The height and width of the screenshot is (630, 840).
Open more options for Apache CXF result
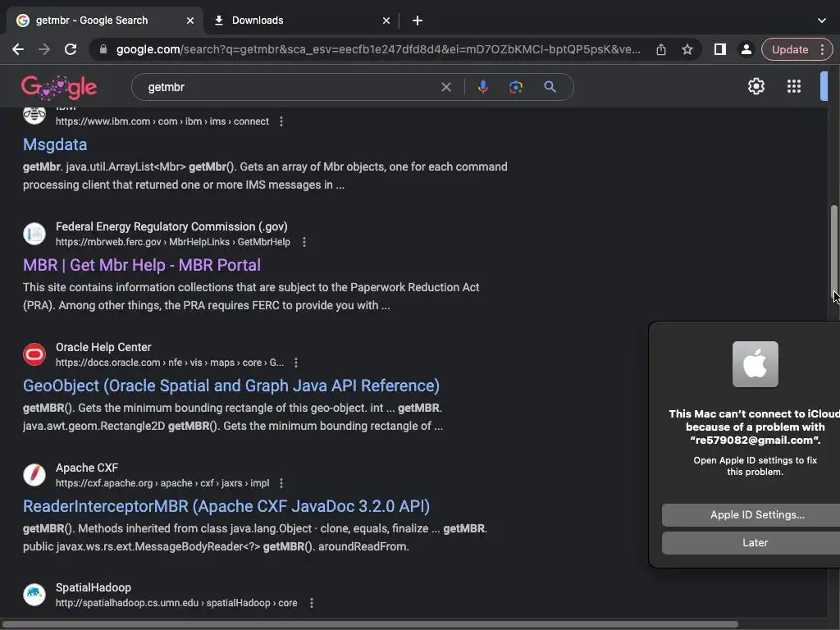(x=281, y=483)
